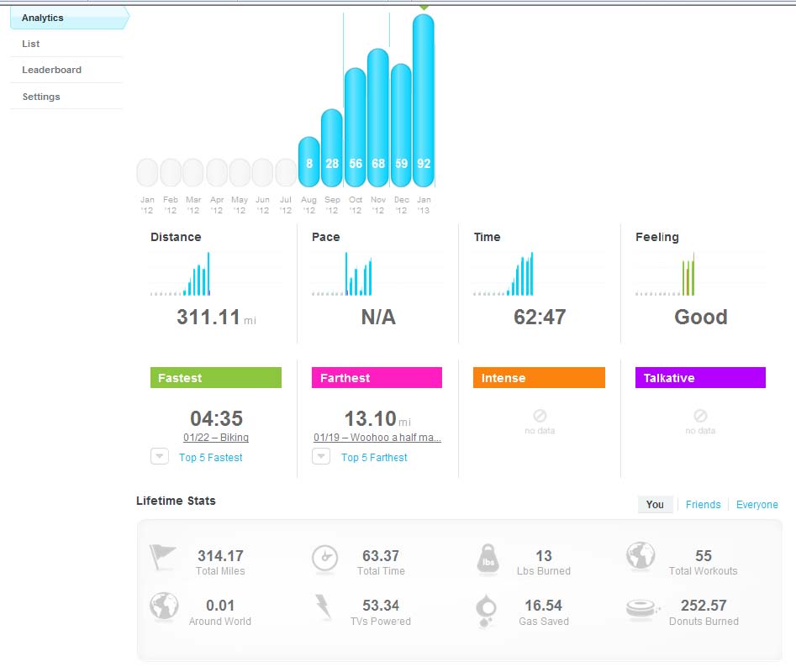The image size is (796, 672).
Task: Click the 0.01 Around World stat
Action: coord(220,606)
